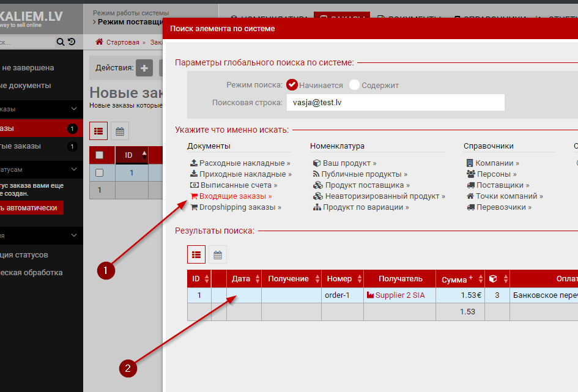Viewport: 578px width, 392px height.
Task: Search in Входящие заказы
Action: click(235, 196)
